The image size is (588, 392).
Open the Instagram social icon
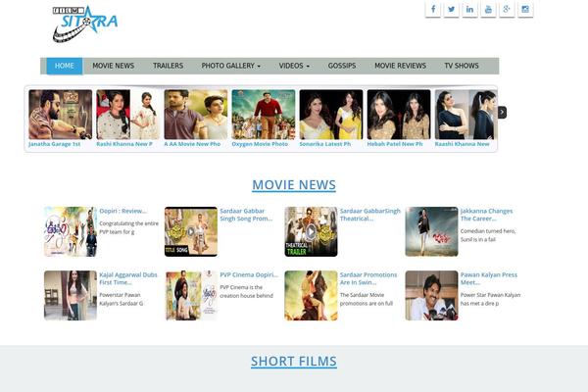[x=525, y=10]
